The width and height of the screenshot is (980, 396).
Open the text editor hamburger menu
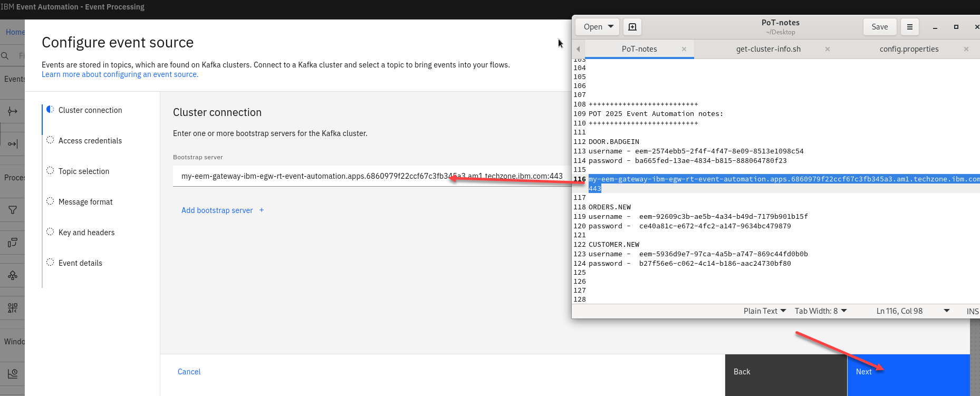909,27
